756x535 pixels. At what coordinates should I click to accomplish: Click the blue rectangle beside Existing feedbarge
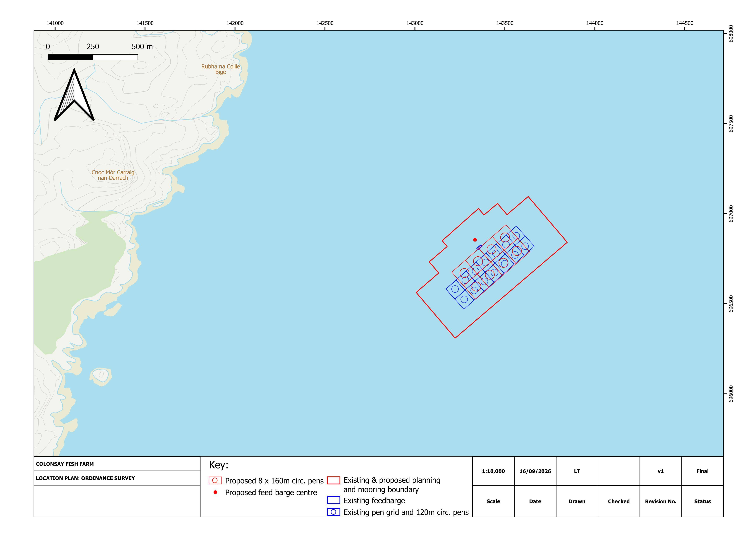334,500
